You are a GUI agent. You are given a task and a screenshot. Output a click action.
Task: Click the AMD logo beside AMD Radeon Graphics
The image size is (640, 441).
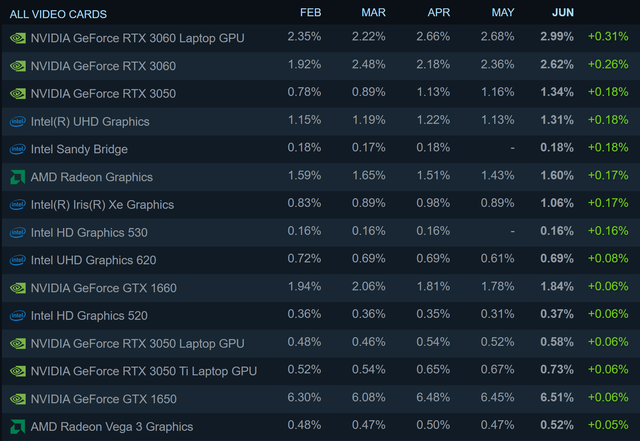(x=17, y=177)
